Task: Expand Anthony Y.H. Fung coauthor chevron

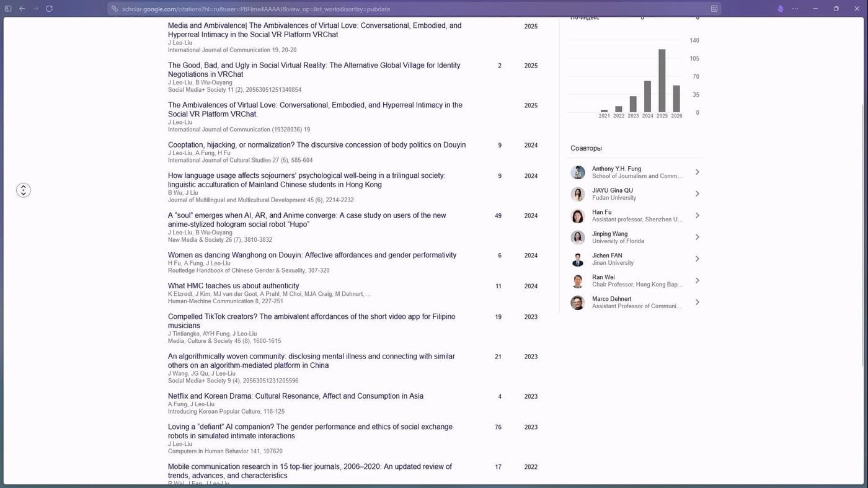Action: pos(697,172)
